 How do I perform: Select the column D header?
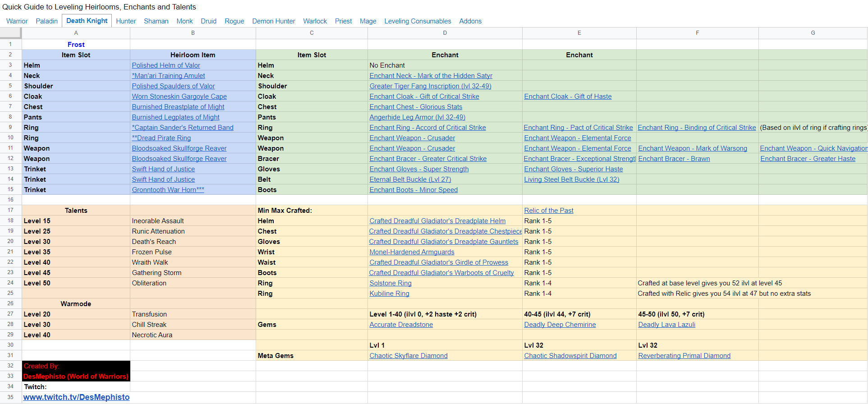[445, 33]
